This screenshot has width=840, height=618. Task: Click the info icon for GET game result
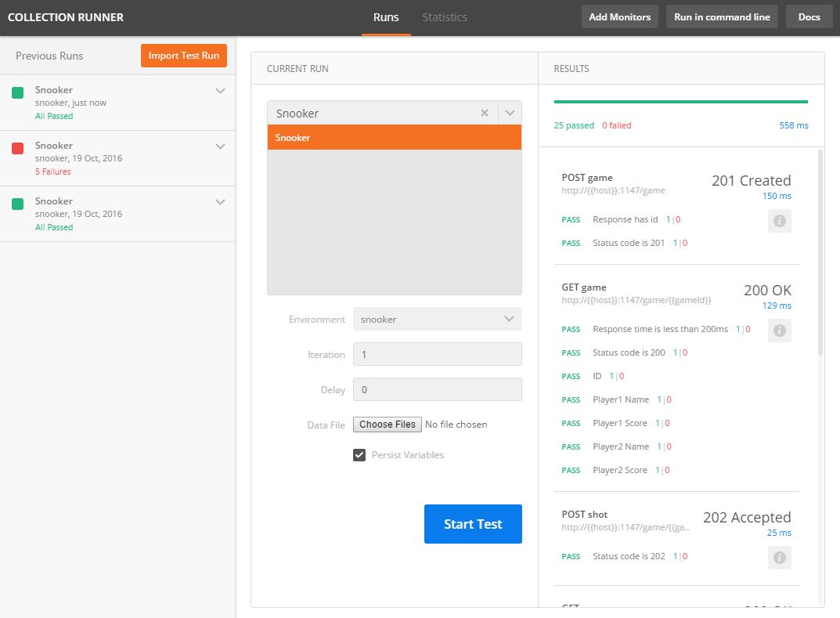click(x=780, y=331)
